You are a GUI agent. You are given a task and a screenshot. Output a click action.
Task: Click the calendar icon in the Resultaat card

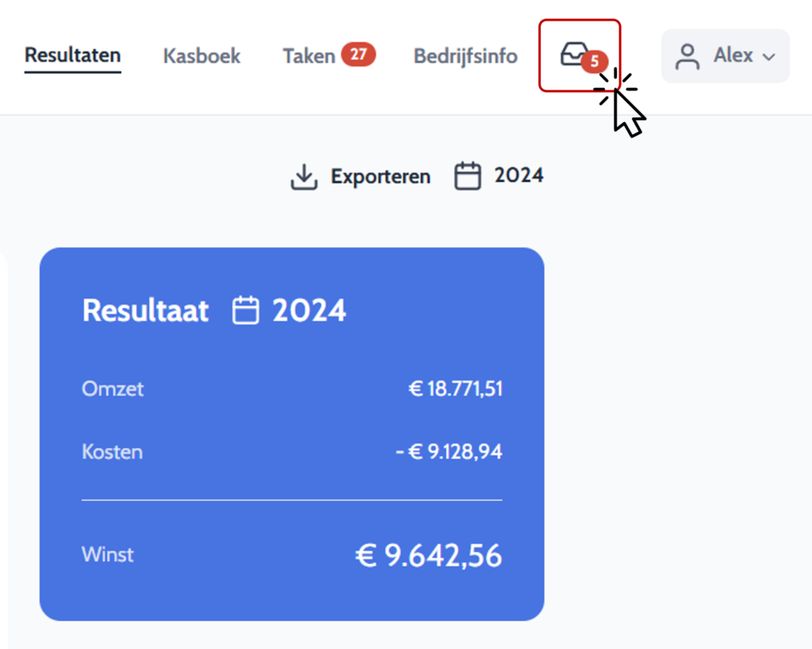(246, 310)
